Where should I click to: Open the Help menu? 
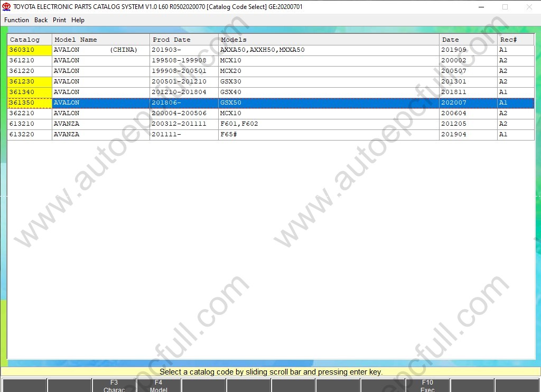click(x=78, y=20)
